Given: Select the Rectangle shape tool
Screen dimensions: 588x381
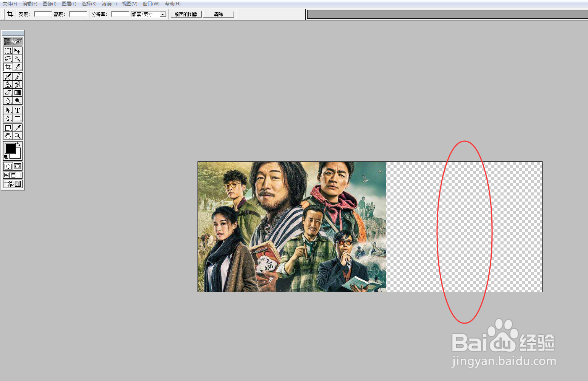Looking at the screenshot, I should click(18, 118).
